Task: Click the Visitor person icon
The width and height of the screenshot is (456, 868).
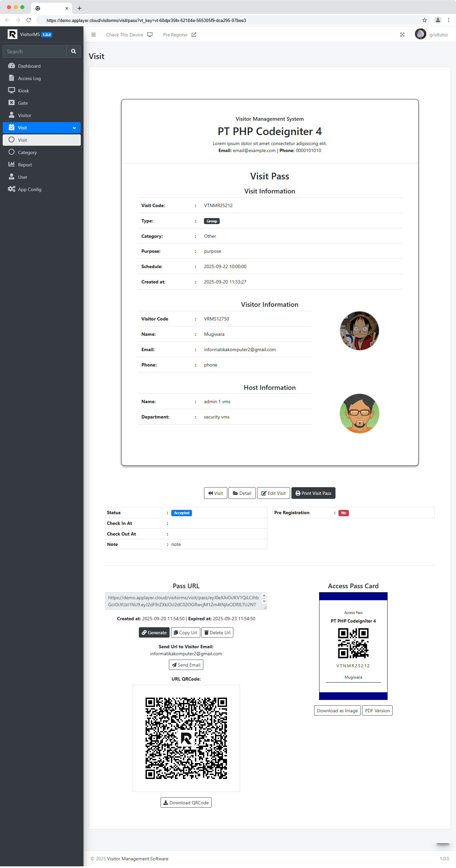Action: pos(11,115)
